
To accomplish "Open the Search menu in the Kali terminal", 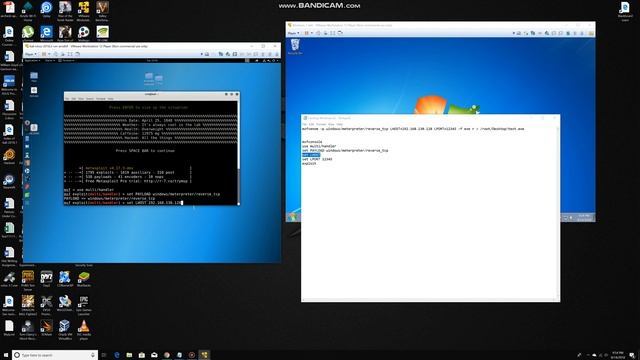I will [89, 99].
